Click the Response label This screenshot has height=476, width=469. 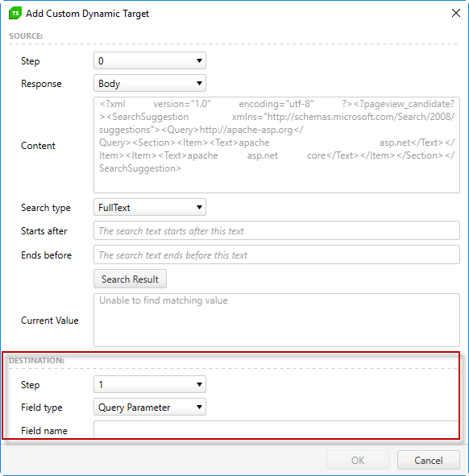pos(41,84)
